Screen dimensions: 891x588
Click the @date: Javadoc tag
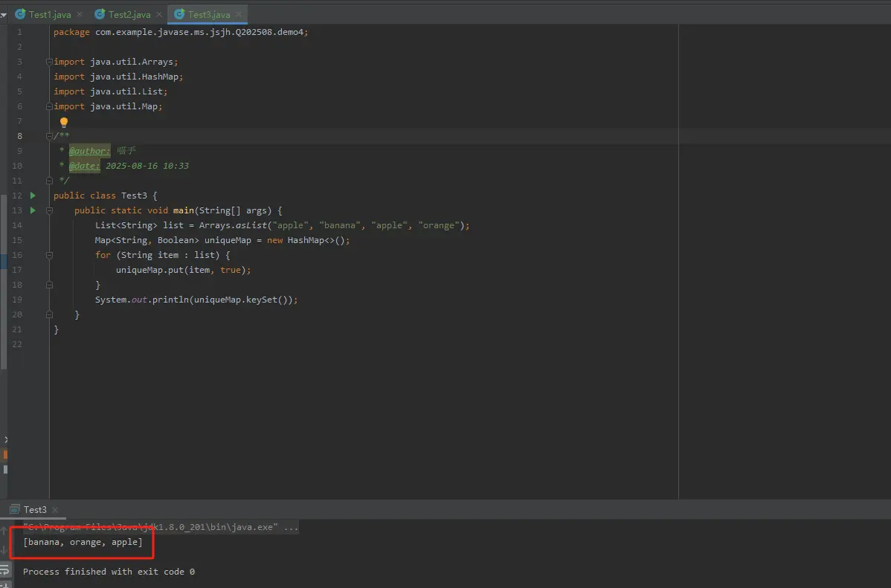point(84,166)
